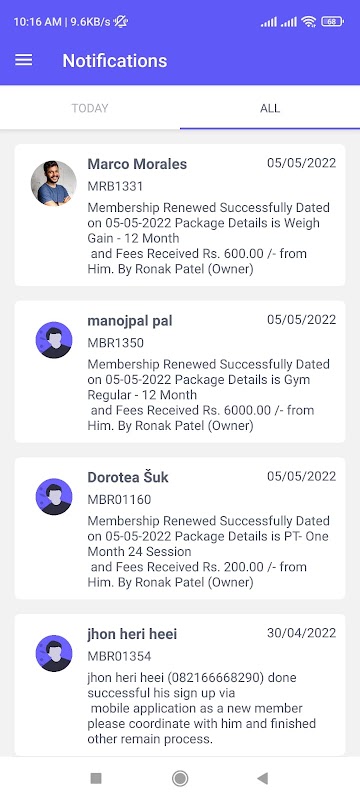Tap Android recent apps square button
Viewport: 360px width, 800px height.
click(x=96, y=778)
